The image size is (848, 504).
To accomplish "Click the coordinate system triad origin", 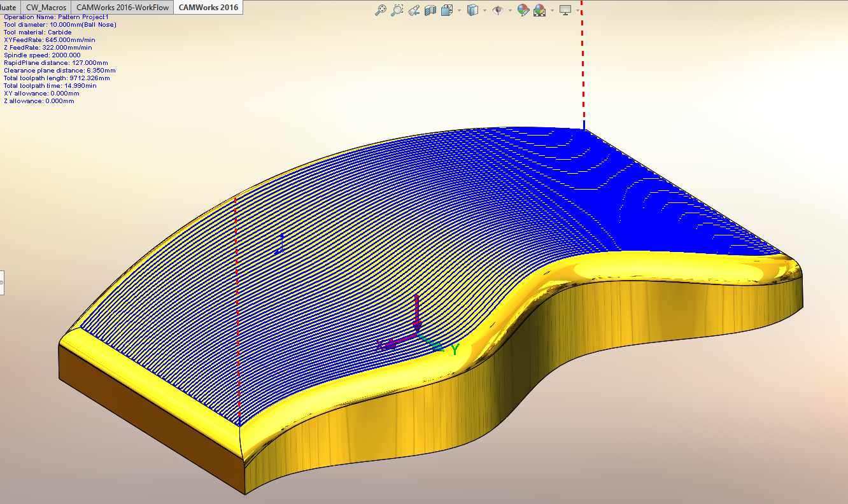I will [x=417, y=335].
